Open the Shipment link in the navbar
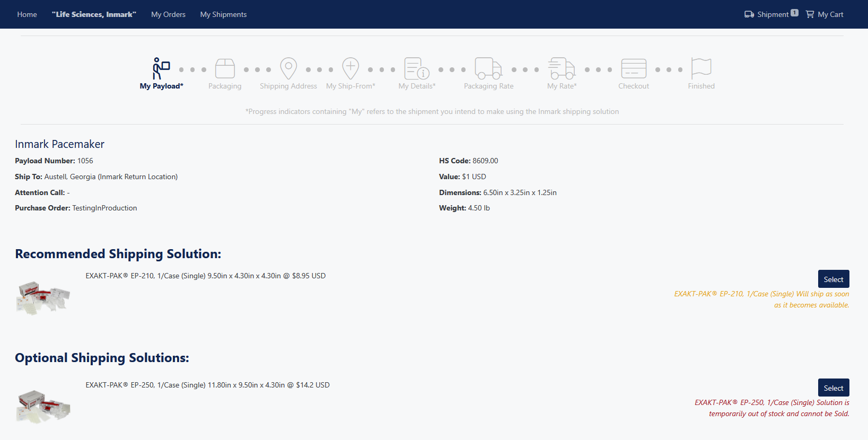868x440 pixels. 773,14
